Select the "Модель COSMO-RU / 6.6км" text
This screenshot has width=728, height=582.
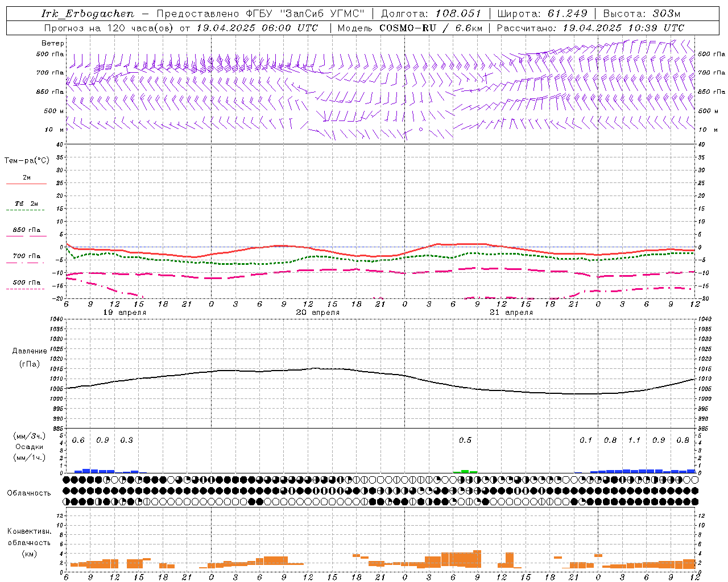(x=410, y=28)
